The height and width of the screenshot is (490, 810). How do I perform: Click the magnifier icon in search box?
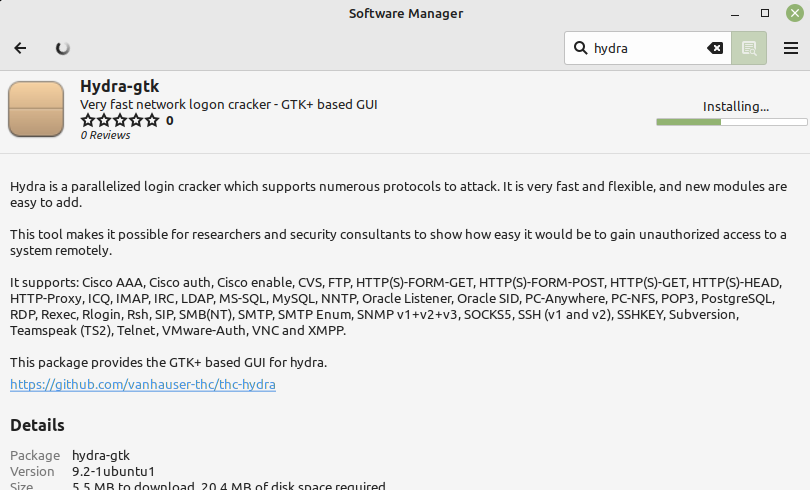click(x=580, y=48)
